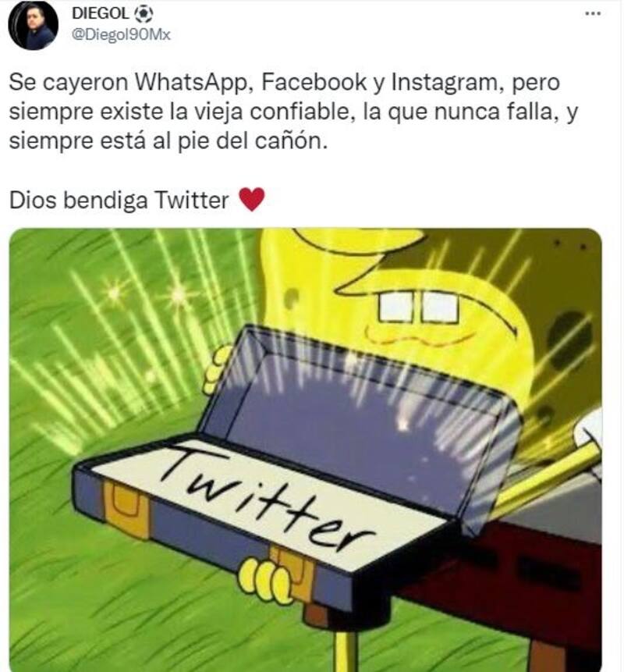Click the bright sparkle star in green background
Viewport: 624px width, 672px height.
(179, 295)
